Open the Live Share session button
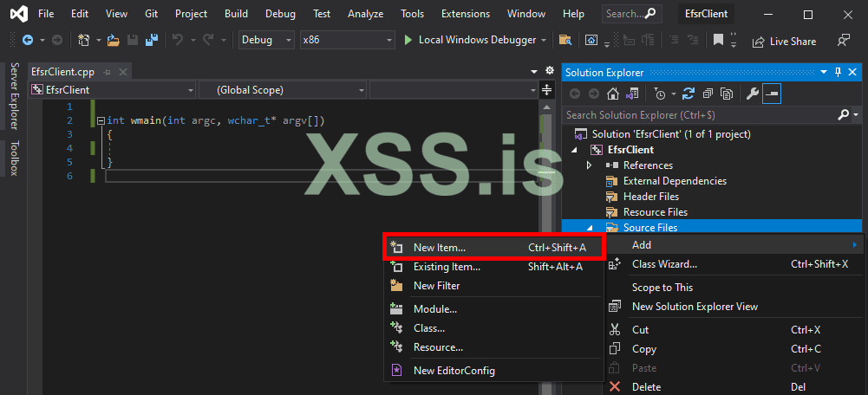 tap(784, 42)
